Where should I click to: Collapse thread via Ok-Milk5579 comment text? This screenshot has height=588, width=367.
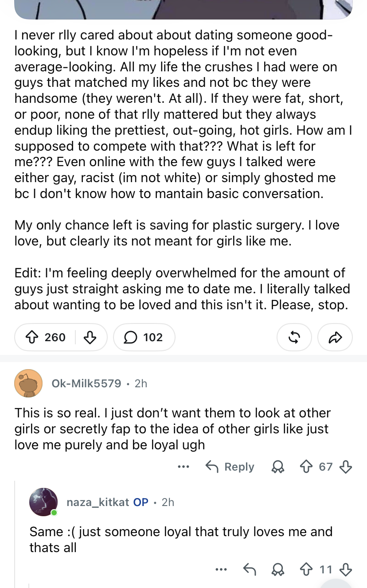click(172, 429)
